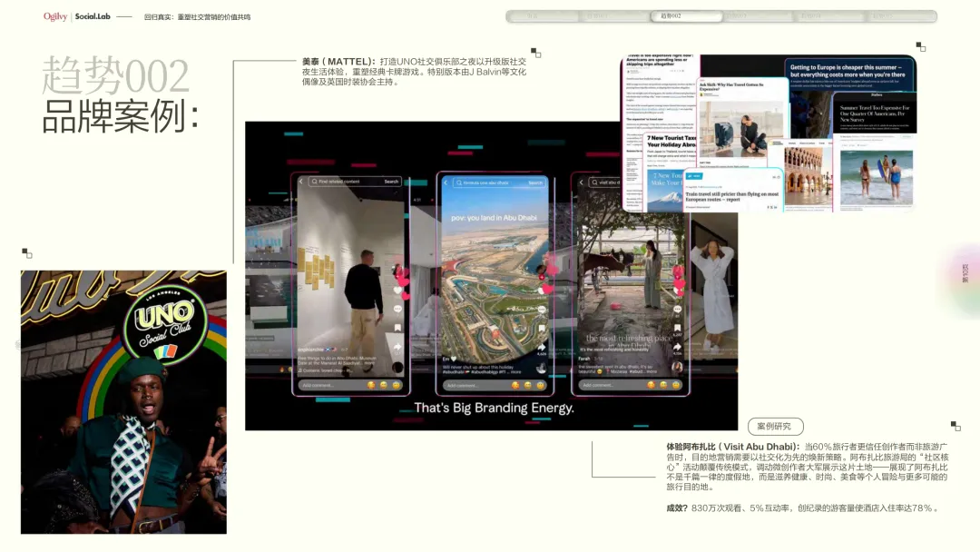Click the 'Getting to Europe is cheaper this summer' headline
This screenshot has height=552, width=980.
848,71
